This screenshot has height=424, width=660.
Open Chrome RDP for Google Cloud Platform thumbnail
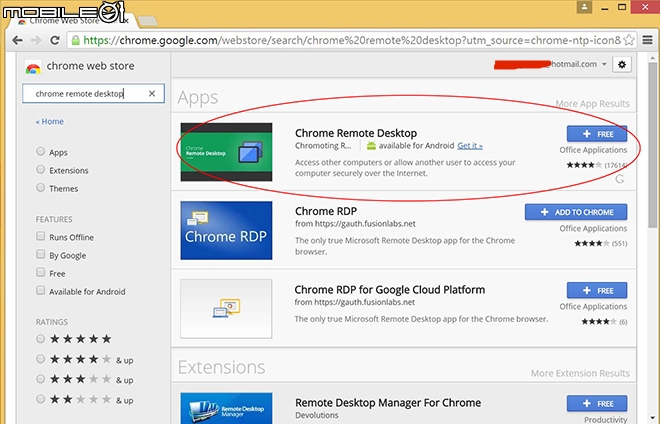coord(226,309)
